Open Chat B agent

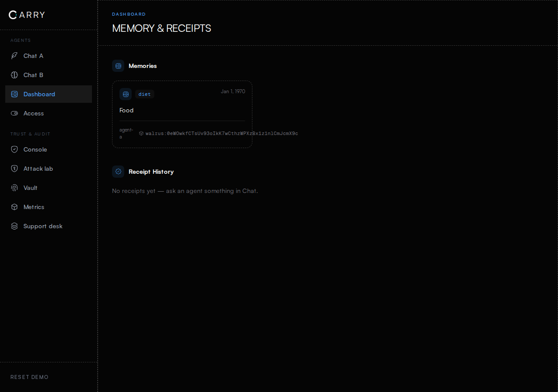click(48, 75)
